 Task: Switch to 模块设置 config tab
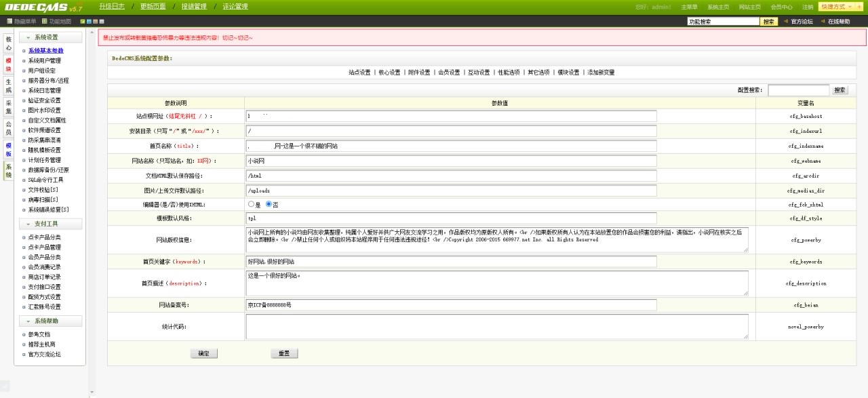[x=568, y=73]
